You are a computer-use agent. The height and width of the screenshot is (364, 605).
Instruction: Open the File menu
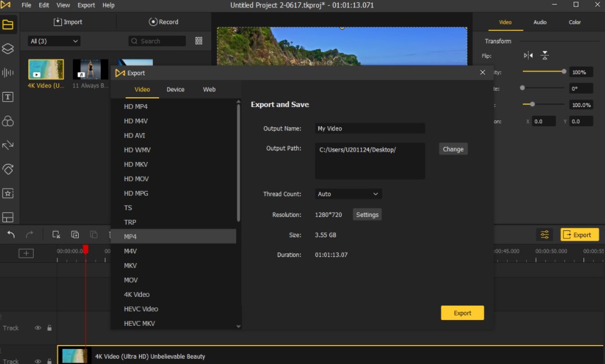26,5
